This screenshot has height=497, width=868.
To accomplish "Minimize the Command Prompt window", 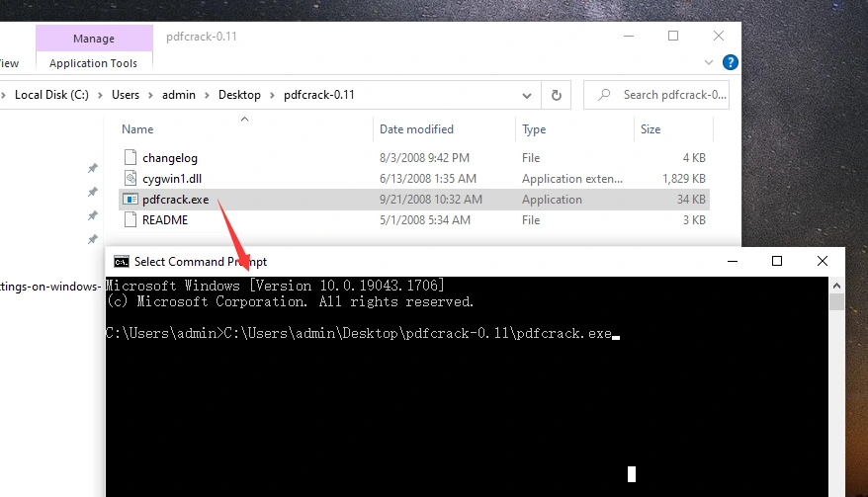I will pos(733,261).
